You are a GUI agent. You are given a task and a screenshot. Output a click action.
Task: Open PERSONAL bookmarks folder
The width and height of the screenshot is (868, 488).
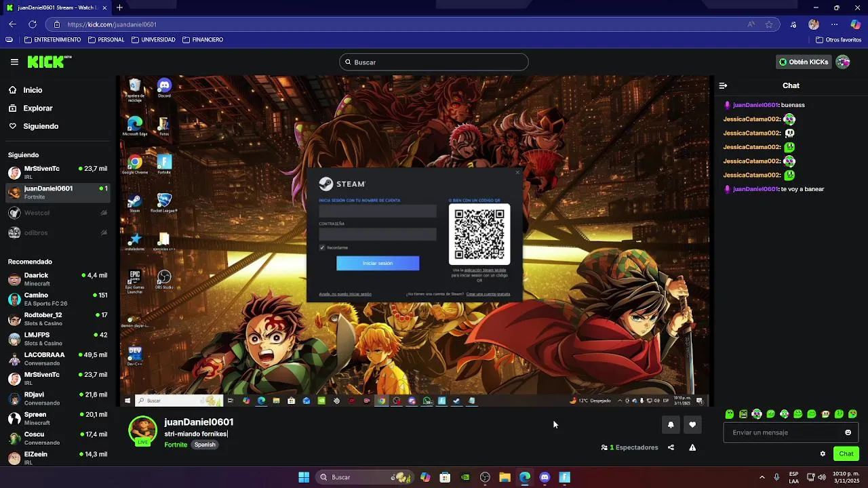tap(106, 40)
